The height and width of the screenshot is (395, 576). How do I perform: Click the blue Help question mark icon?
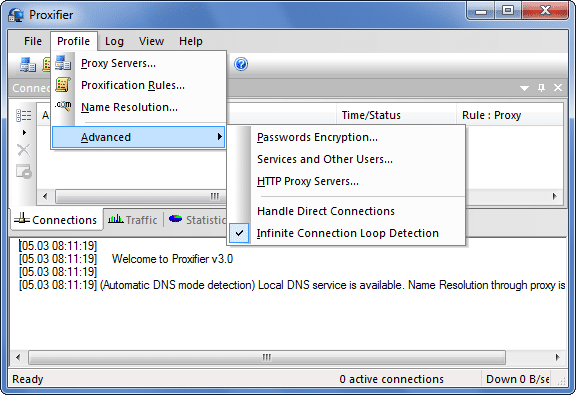tap(241, 64)
